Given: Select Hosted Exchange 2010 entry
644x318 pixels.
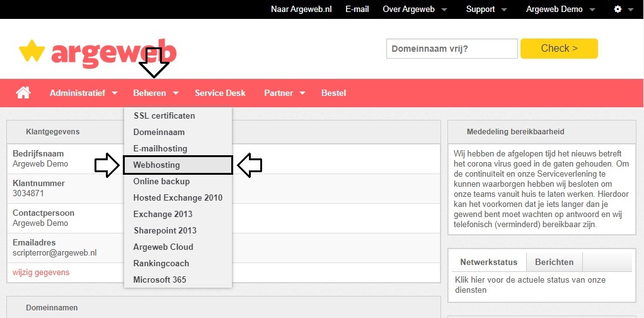Looking at the screenshot, I should 178,198.
